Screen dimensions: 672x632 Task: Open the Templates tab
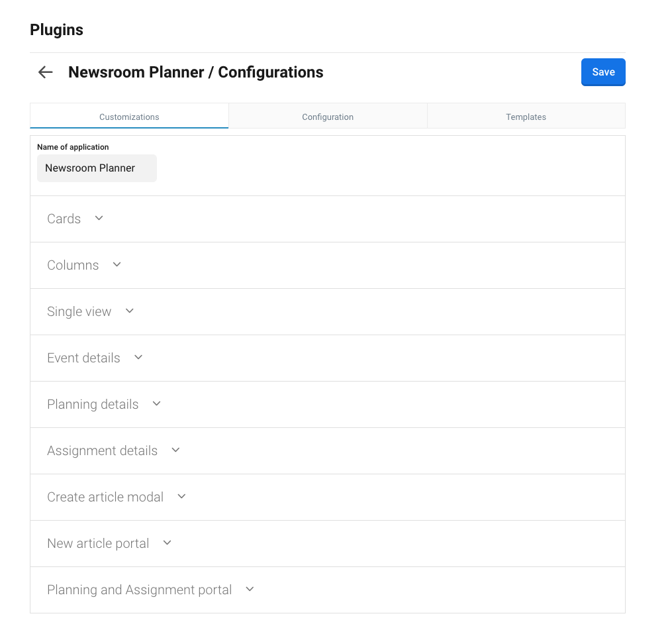(x=526, y=117)
